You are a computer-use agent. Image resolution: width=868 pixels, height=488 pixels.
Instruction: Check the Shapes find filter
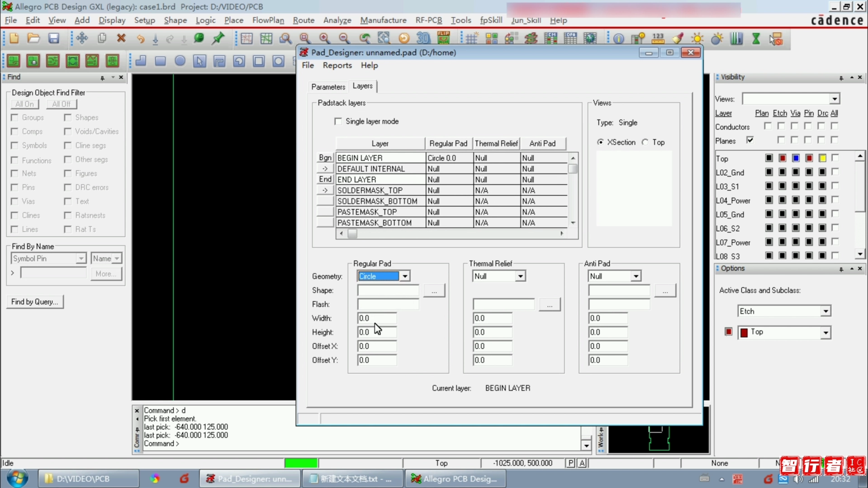pos(68,118)
